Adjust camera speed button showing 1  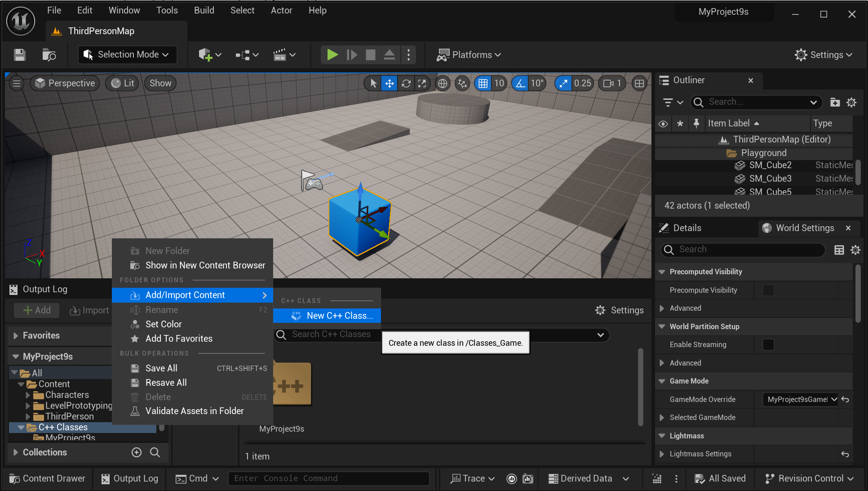pos(612,83)
